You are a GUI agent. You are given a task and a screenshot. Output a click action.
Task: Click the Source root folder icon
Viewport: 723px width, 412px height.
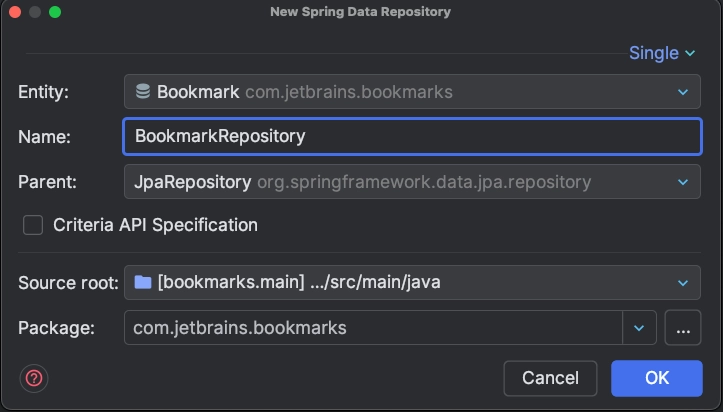pos(143,282)
